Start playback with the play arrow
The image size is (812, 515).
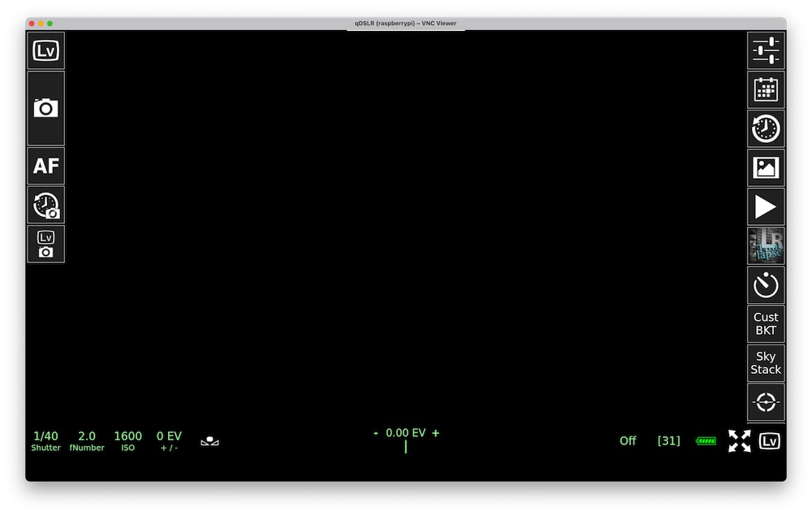point(766,206)
